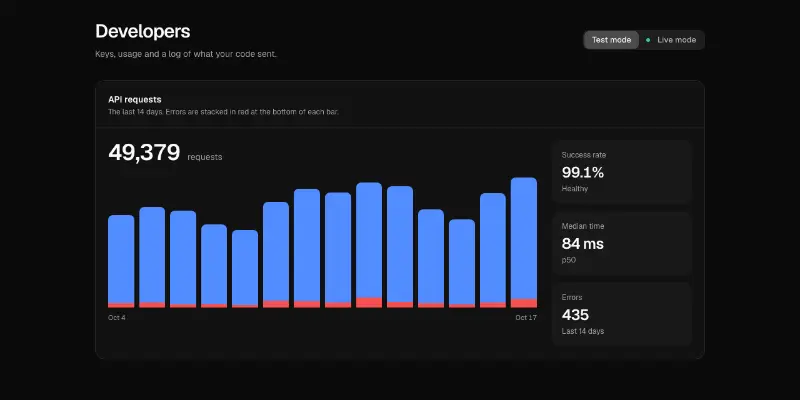Open the Success rate 99.1% card
This screenshot has width=800, height=400.
621,172
